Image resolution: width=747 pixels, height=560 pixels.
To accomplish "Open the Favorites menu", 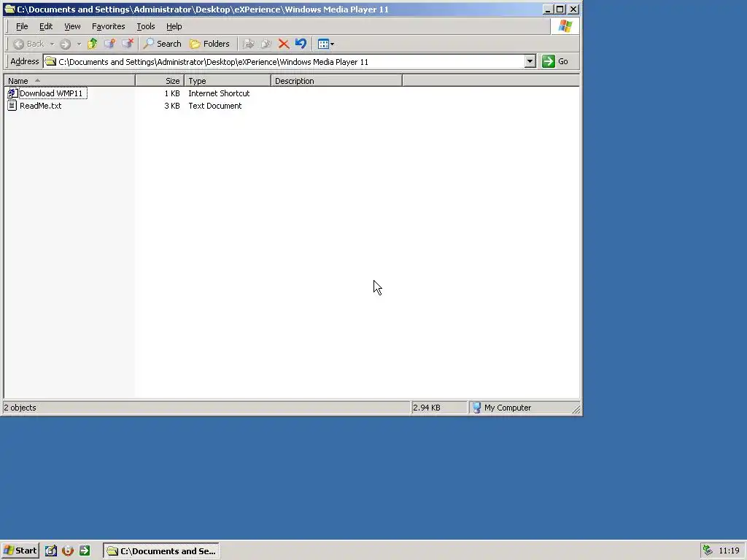I will (108, 27).
